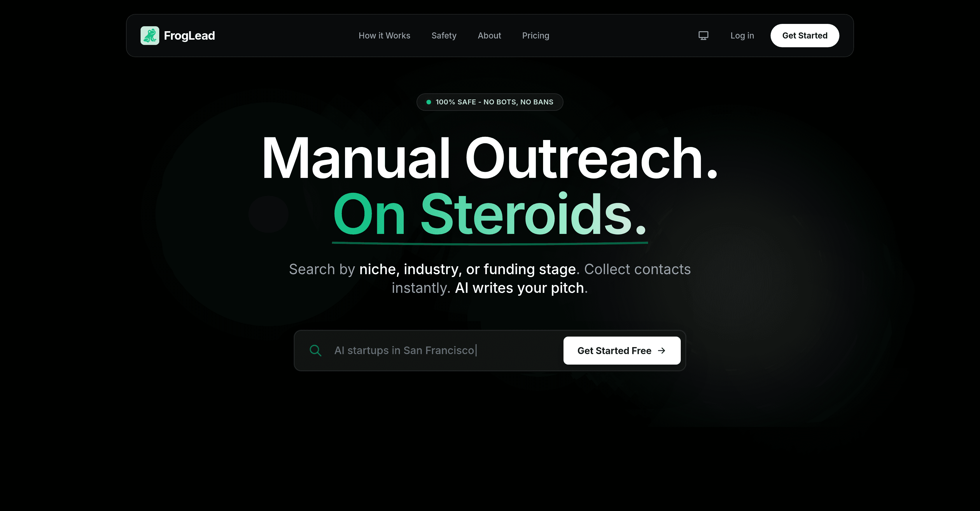Click the FrogLead frog logo icon
The image size is (980, 511).
(150, 35)
